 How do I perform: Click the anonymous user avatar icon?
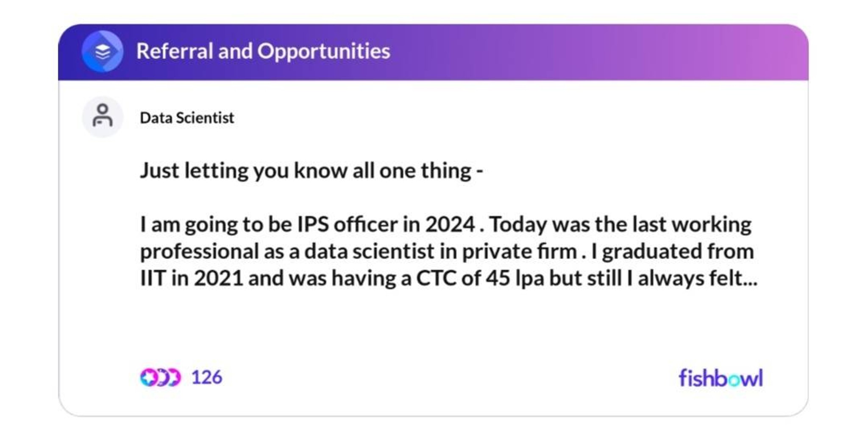pyautogui.click(x=103, y=116)
